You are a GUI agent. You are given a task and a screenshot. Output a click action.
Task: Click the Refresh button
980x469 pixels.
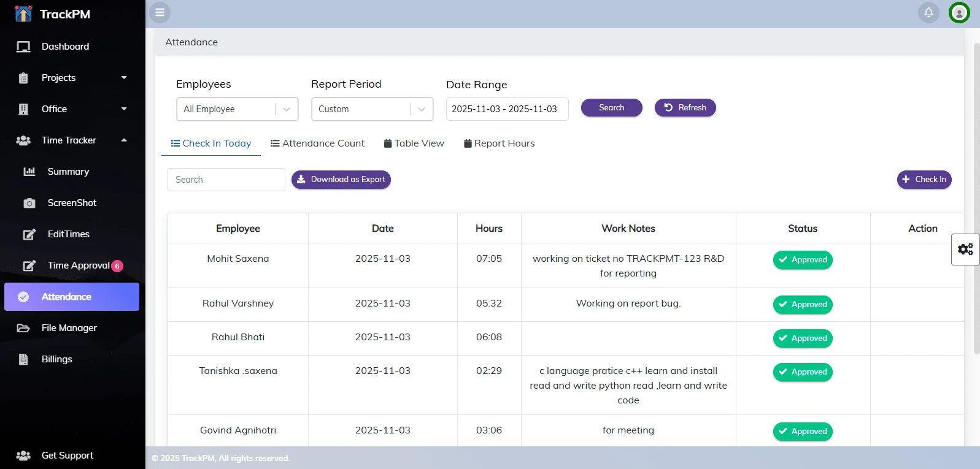[x=685, y=107]
